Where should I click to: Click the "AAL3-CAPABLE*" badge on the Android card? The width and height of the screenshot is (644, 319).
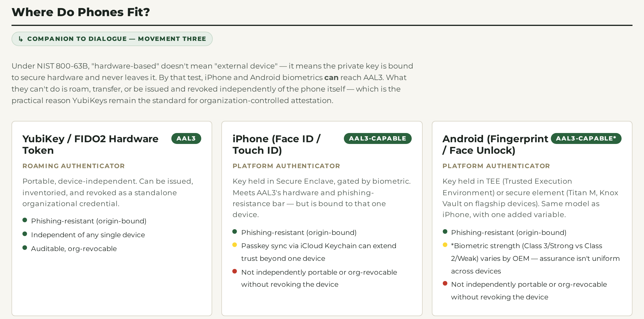coord(586,138)
